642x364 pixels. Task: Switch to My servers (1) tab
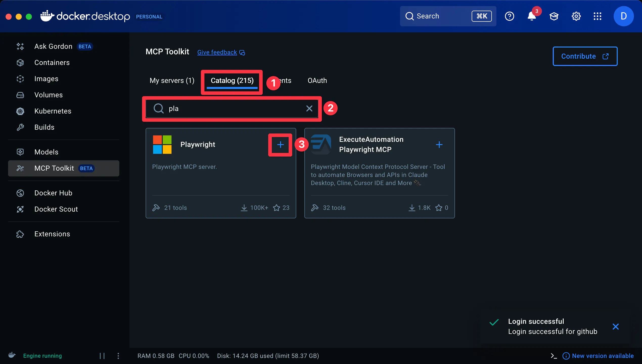coord(172,81)
